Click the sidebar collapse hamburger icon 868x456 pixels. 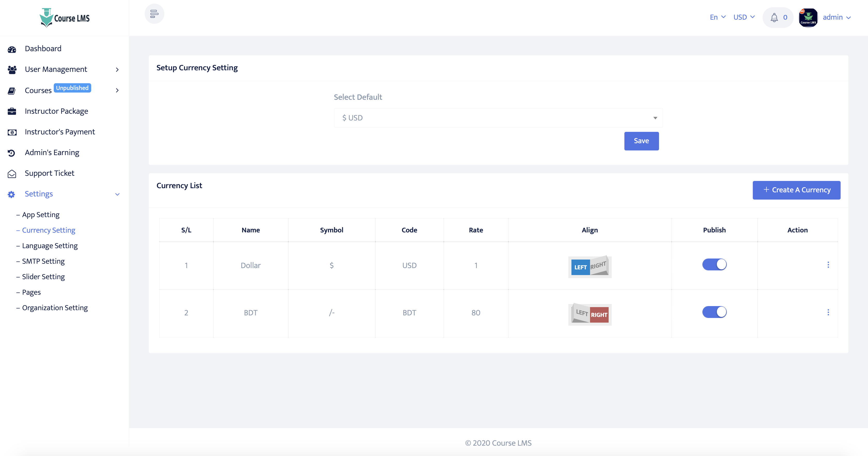[154, 14]
